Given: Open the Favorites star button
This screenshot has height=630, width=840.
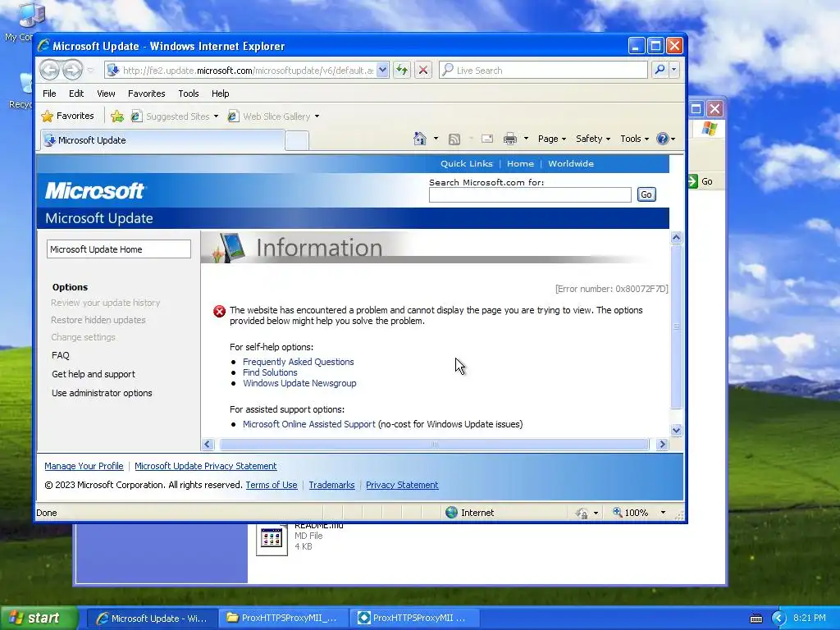Looking at the screenshot, I should coord(67,116).
